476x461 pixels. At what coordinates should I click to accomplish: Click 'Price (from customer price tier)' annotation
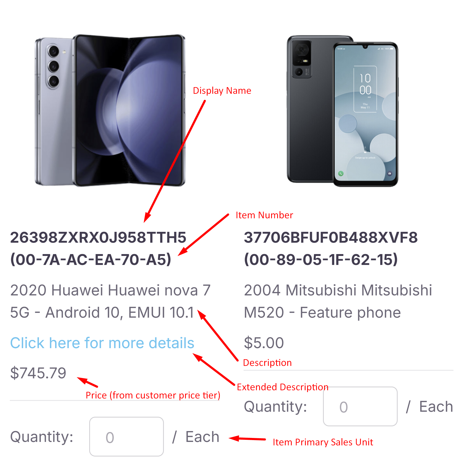point(153,395)
